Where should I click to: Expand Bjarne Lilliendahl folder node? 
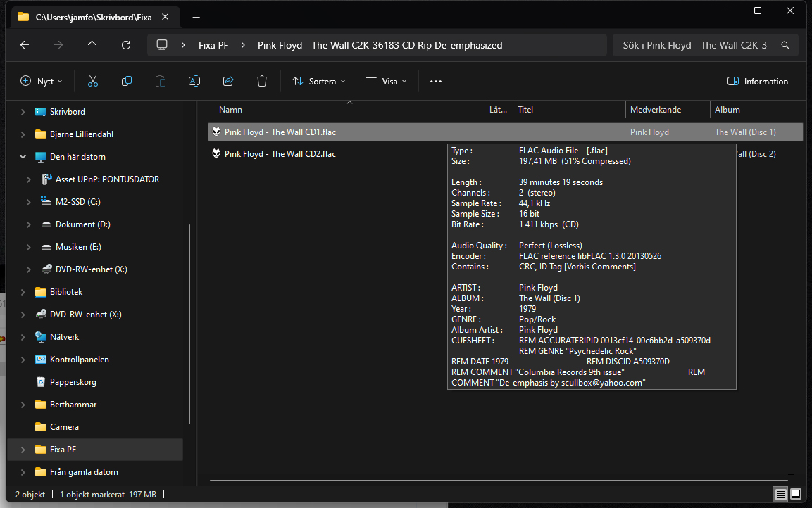(23, 134)
